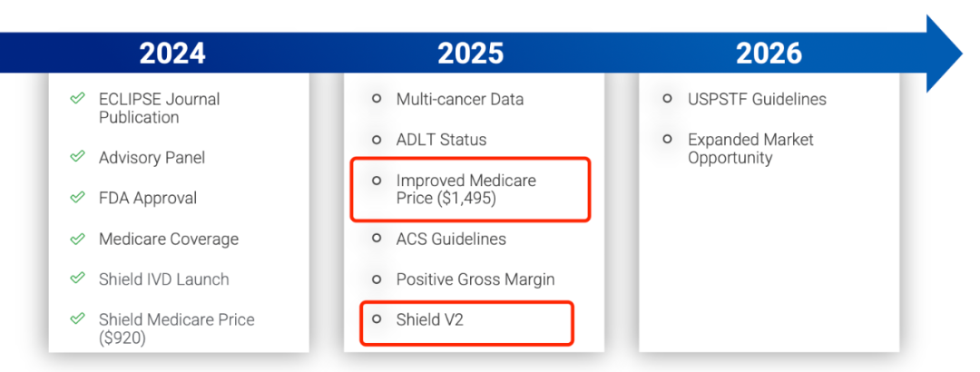Screen dimensions: 980x372
Task: Click the green checkmark next to Advisory Panel
Action: tap(77, 157)
